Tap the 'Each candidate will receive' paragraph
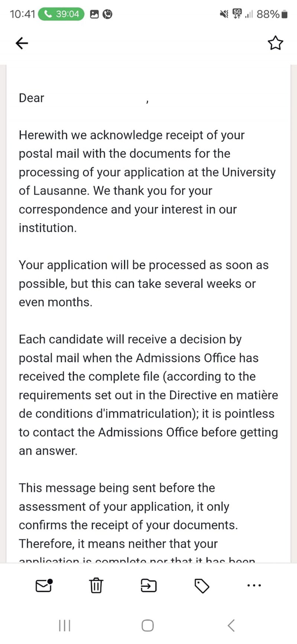Screen dimensions: 297x644 click(148, 395)
